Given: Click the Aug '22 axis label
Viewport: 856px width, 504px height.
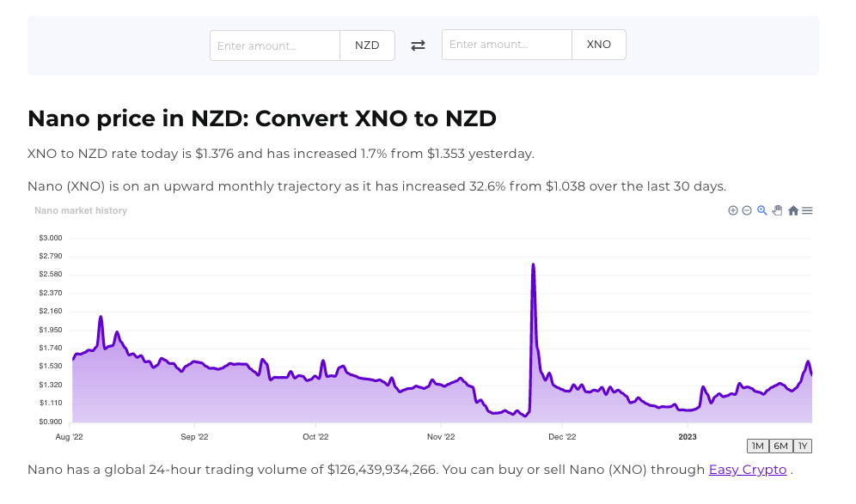Looking at the screenshot, I should pyautogui.click(x=69, y=436).
